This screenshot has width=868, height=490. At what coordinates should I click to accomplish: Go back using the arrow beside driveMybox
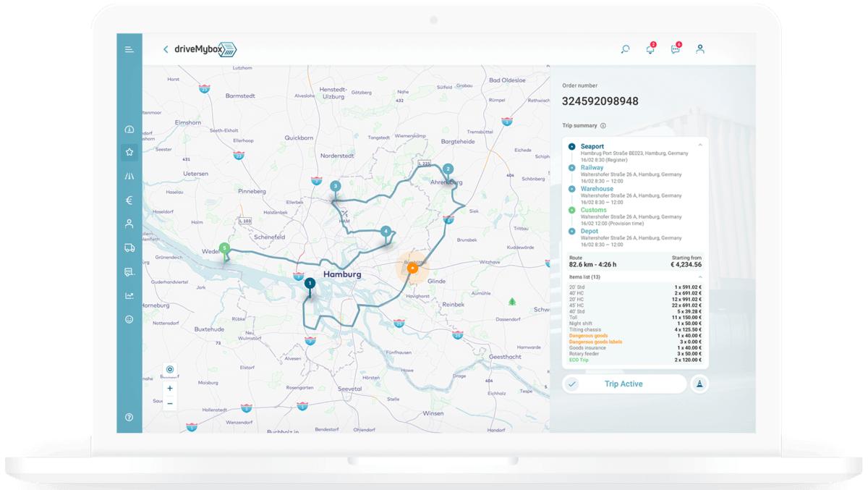[166, 49]
